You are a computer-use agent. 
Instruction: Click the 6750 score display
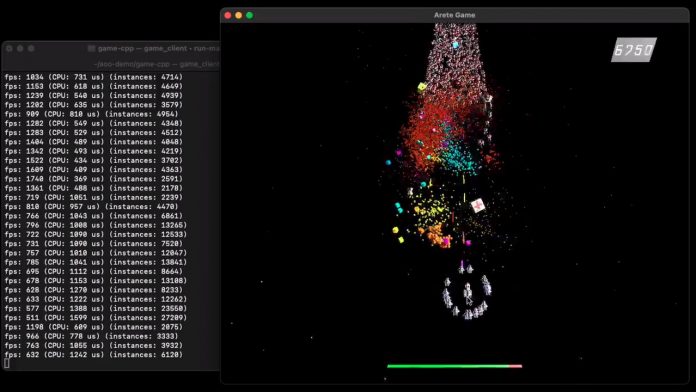pyautogui.click(x=634, y=50)
